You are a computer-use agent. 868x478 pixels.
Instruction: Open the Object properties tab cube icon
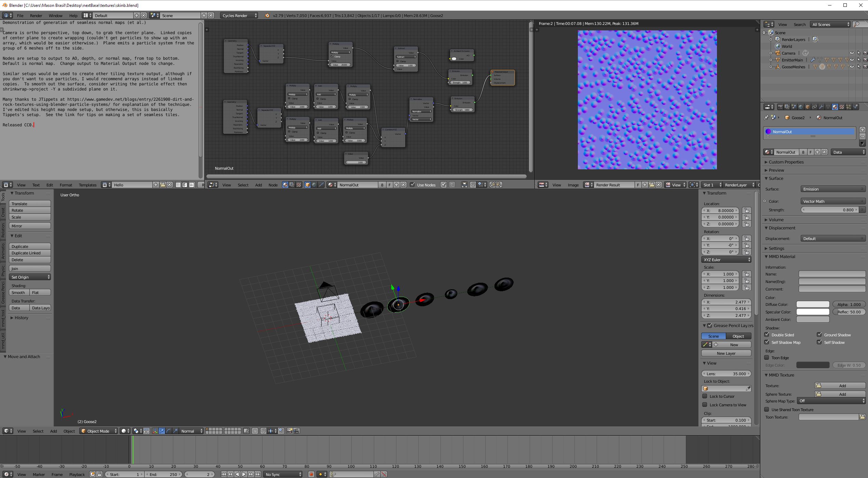(808, 107)
